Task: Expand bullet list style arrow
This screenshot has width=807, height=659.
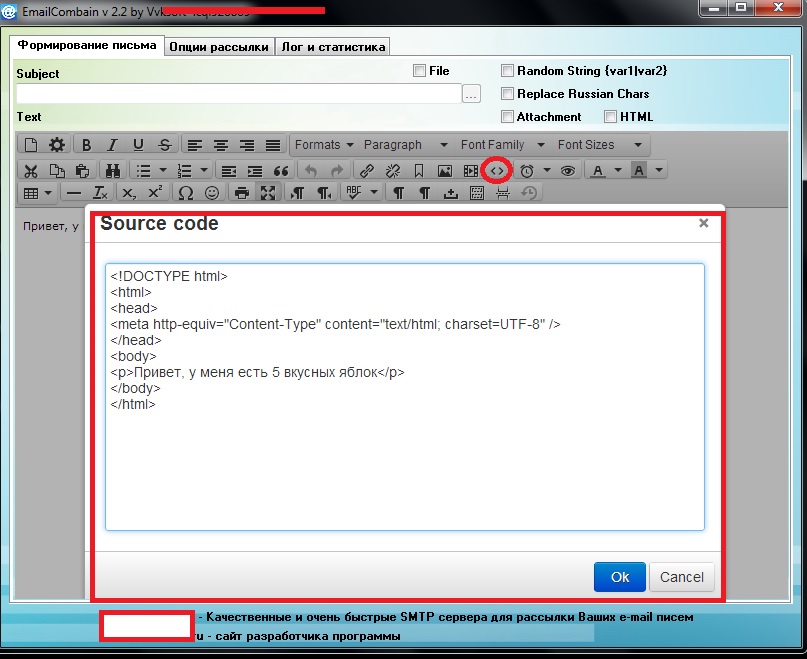Action: (163, 170)
